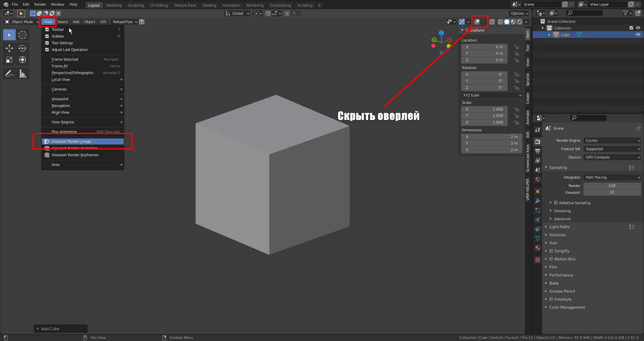Open the Object Data properties triangle icon
The image size is (644, 341).
[538, 238]
